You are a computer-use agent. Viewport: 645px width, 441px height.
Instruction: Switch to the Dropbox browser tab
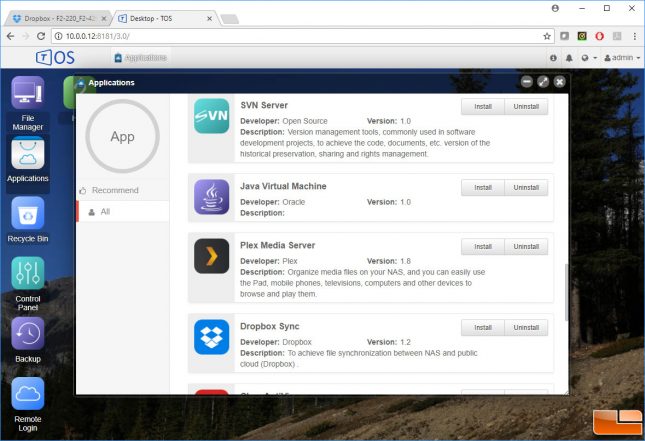click(x=56, y=19)
